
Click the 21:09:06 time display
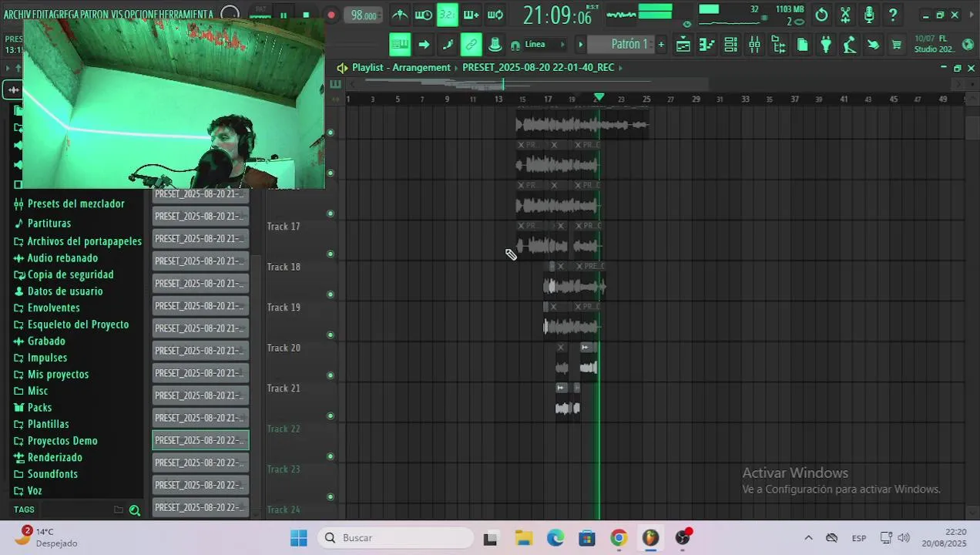pyautogui.click(x=557, y=15)
